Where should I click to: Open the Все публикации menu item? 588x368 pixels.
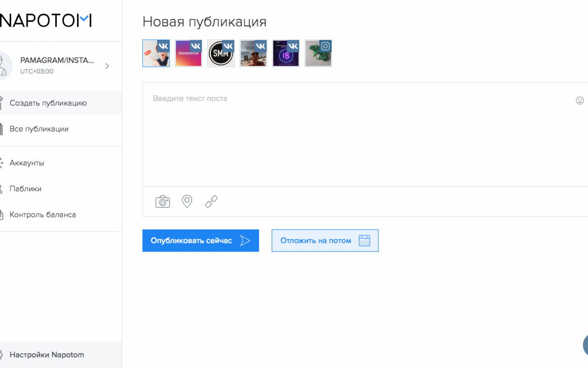click(x=61, y=129)
